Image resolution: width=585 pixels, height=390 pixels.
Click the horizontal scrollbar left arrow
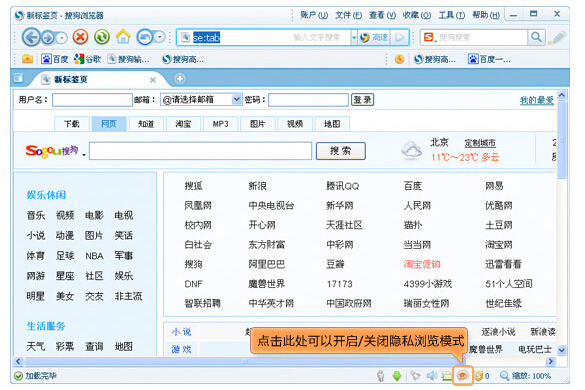tap(18, 361)
